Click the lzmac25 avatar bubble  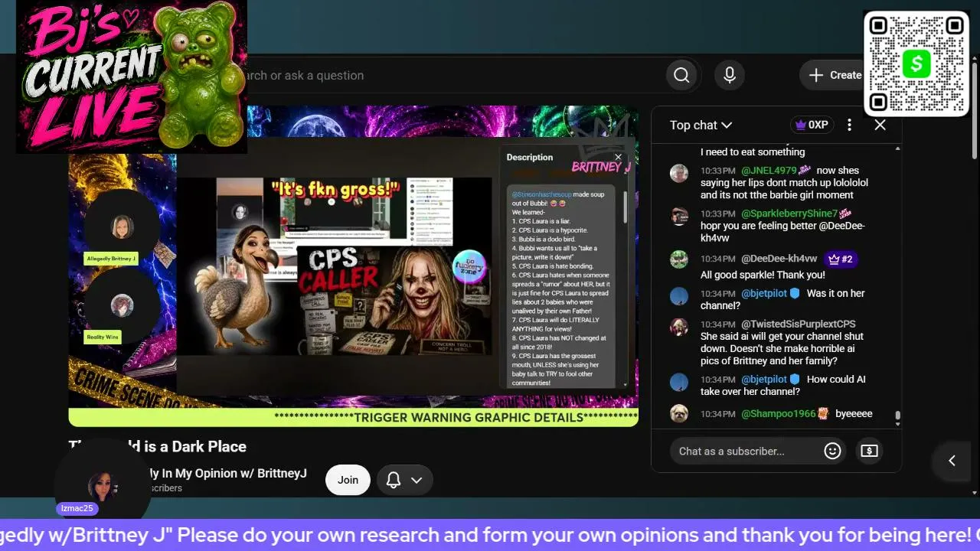coord(102,487)
